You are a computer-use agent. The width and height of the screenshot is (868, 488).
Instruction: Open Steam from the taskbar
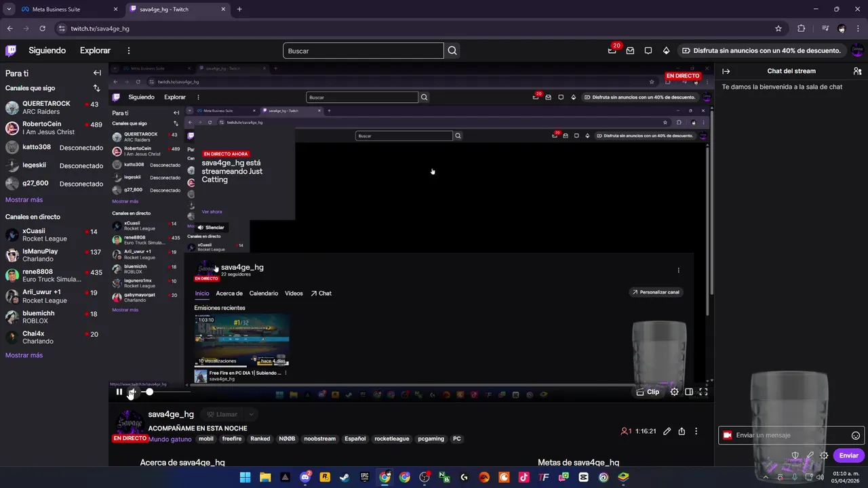point(344,477)
